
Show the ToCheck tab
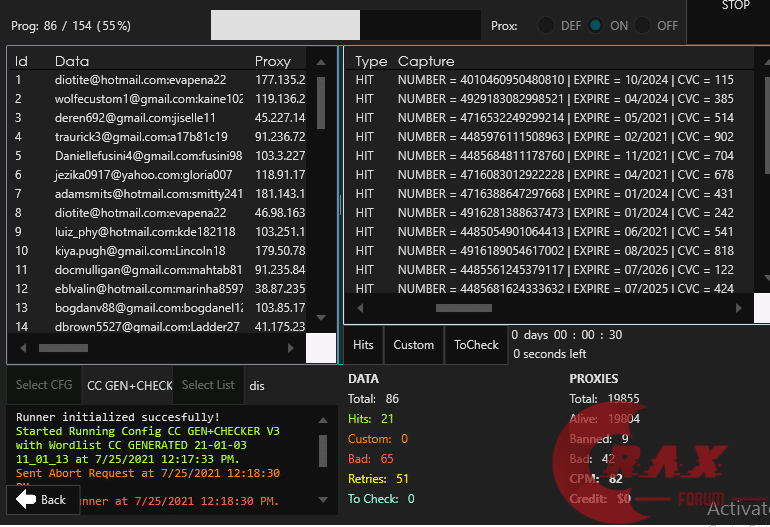pyautogui.click(x=476, y=345)
